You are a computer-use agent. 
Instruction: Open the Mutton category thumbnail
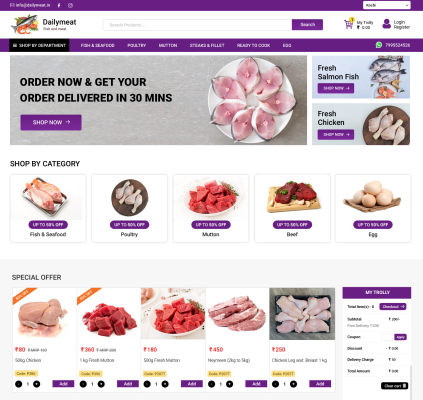click(x=211, y=197)
